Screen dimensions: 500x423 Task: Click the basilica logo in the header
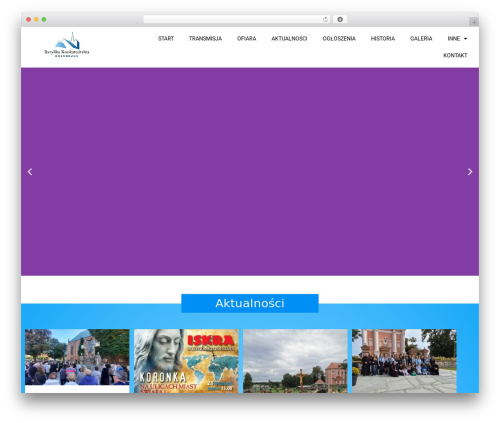click(x=67, y=45)
